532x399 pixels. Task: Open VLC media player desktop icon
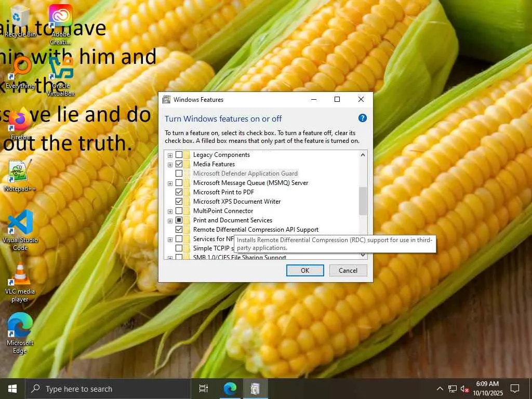coord(20,282)
